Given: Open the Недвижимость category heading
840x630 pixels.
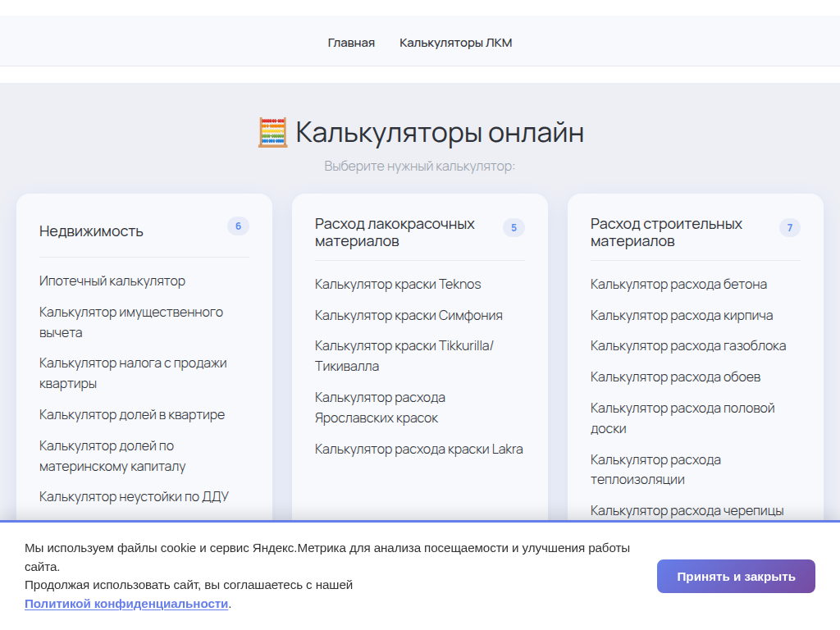Looking at the screenshot, I should [x=91, y=231].
